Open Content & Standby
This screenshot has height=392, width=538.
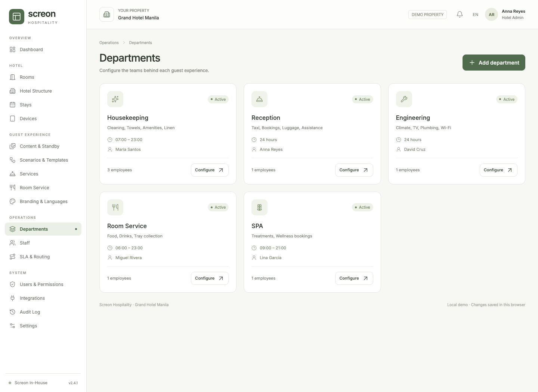tap(43, 146)
